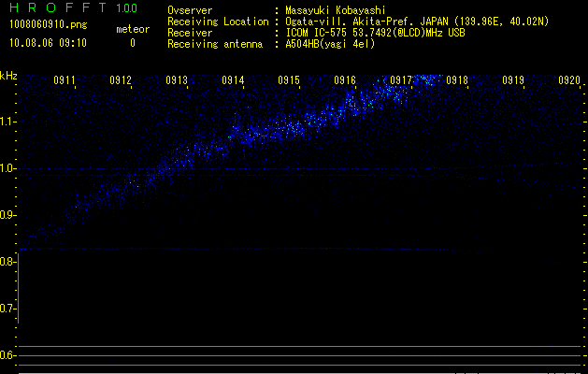This screenshot has height=374, width=588.
Task: Click the Receiving antenna label
Action: pos(215,44)
